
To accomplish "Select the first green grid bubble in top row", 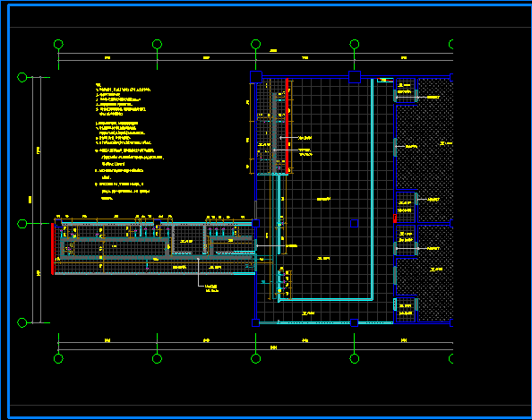I will click(58, 44).
